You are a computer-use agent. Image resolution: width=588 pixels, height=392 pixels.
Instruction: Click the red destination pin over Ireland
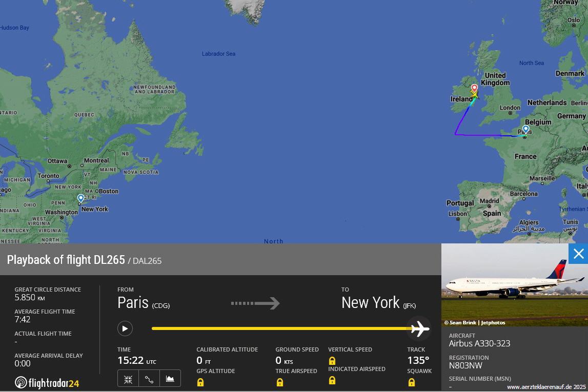[474, 88]
